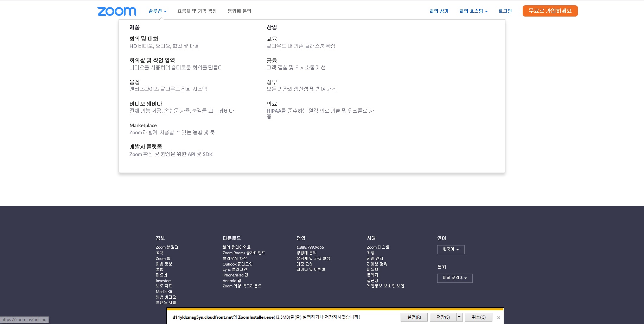Open 통합 footer link
The height and width of the screenshot is (324, 644).
(x=159, y=269)
